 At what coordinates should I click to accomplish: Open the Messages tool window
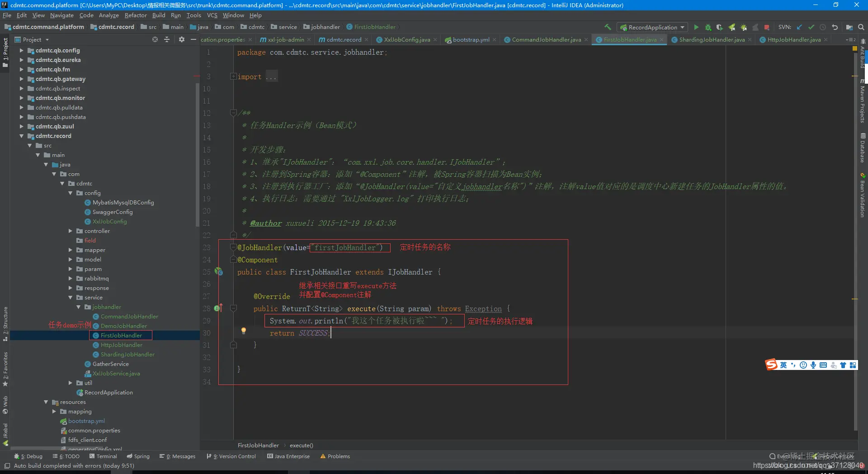tap(177, 456)
